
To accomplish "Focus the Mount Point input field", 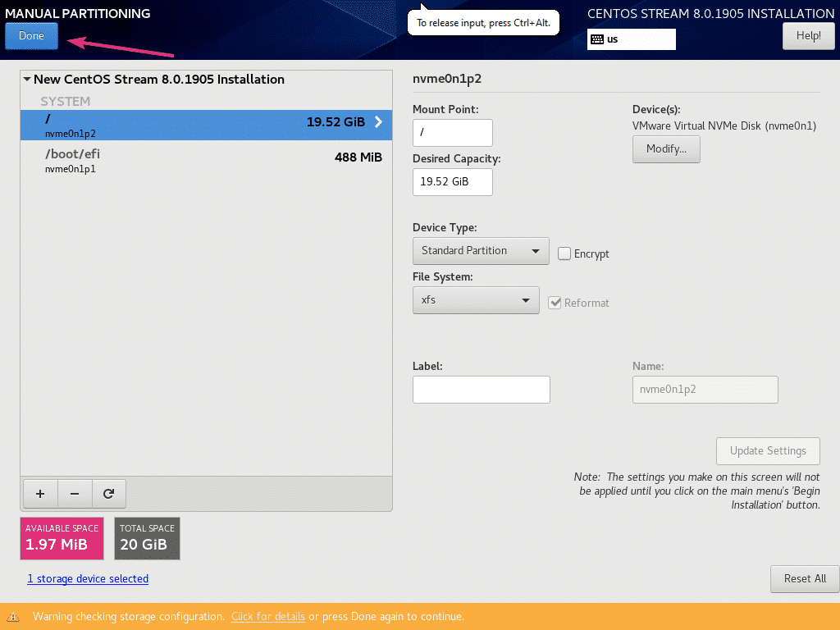I will point(452,132).
